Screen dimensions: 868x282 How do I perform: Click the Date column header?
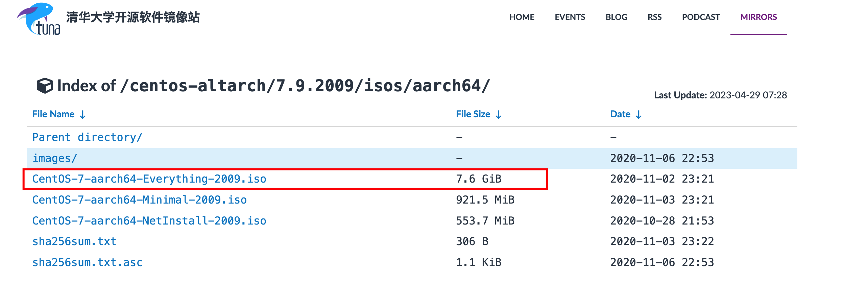tap(620, 114)
